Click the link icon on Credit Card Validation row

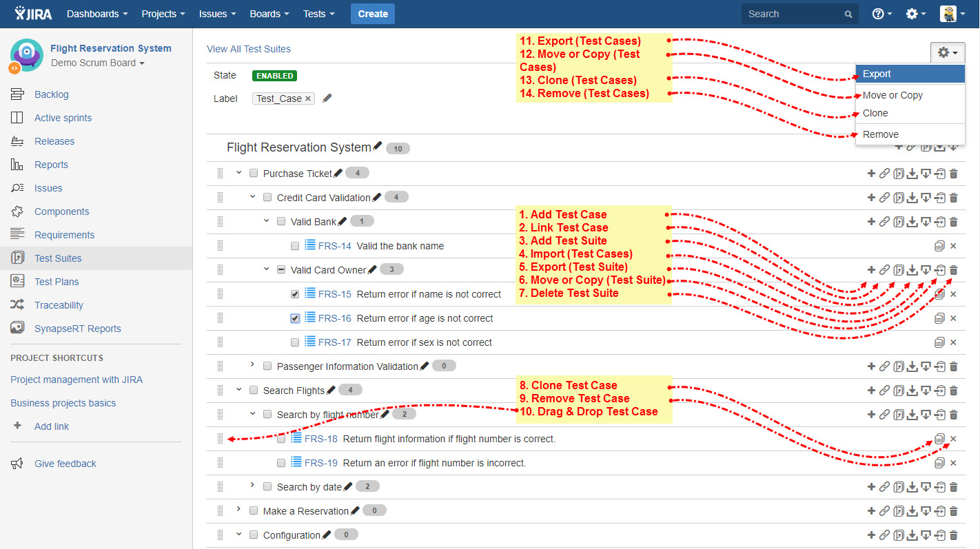(884, 198)
